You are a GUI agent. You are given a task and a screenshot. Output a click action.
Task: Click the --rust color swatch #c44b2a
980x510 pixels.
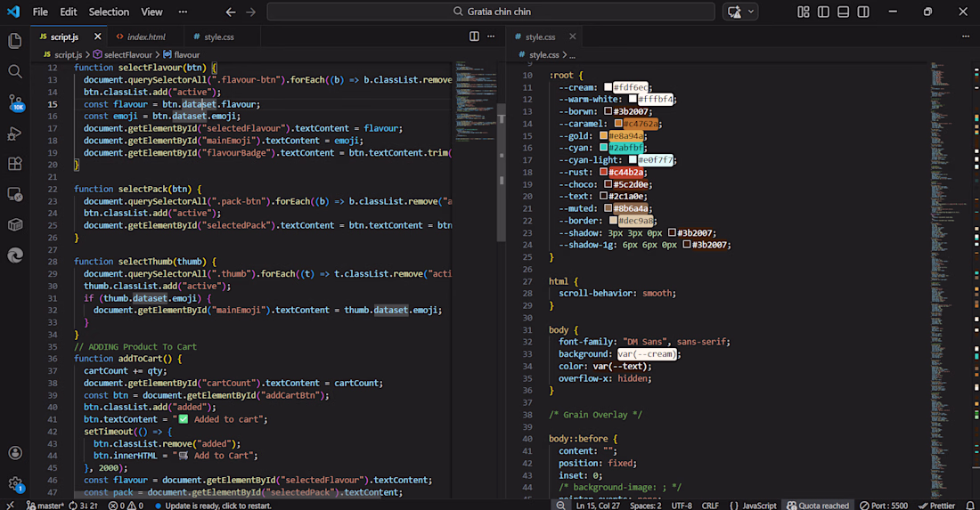[x=603, y=173]
